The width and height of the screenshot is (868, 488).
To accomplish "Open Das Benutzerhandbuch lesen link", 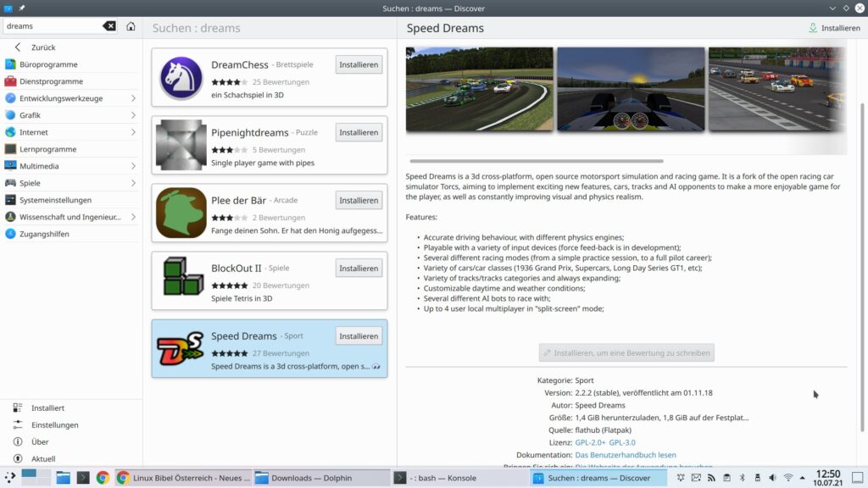I will coord(626,455).
